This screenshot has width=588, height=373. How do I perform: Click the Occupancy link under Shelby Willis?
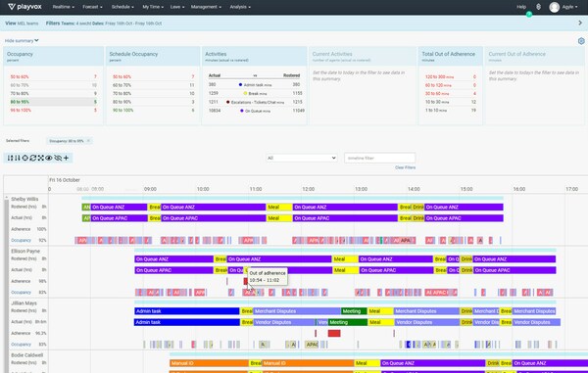[21, 241]
